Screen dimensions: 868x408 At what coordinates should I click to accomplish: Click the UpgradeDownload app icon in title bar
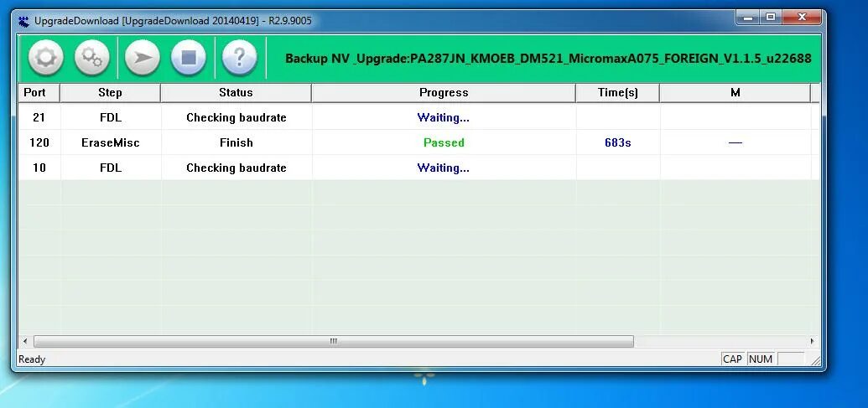tap(23, 22)
